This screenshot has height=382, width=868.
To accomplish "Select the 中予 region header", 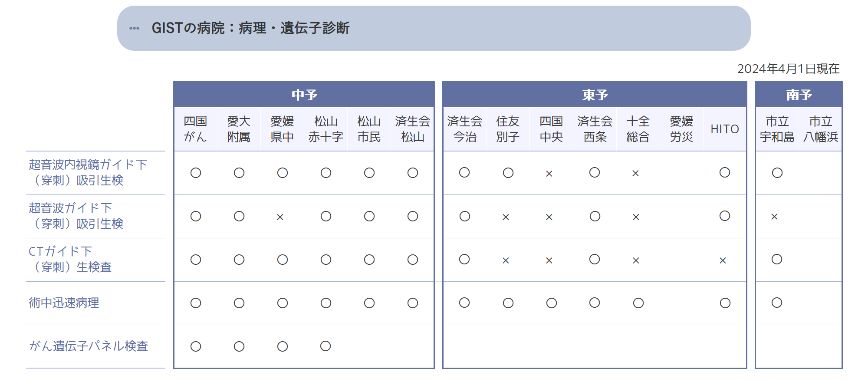I will [x=304, y=95].
